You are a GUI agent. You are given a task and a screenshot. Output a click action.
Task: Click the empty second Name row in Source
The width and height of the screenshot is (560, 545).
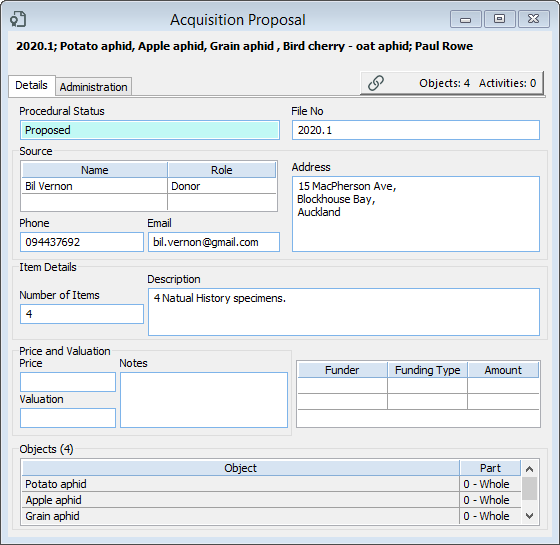click(95, 202)
